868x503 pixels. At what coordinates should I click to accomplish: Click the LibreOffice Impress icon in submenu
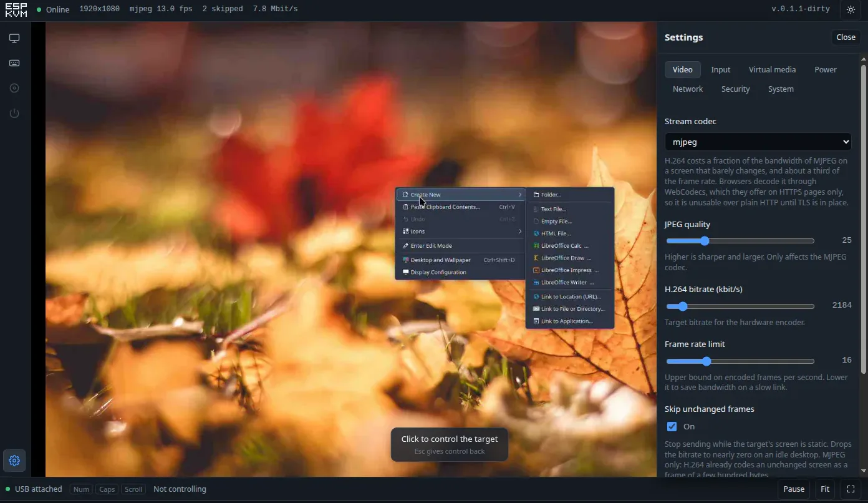(536, 270)
